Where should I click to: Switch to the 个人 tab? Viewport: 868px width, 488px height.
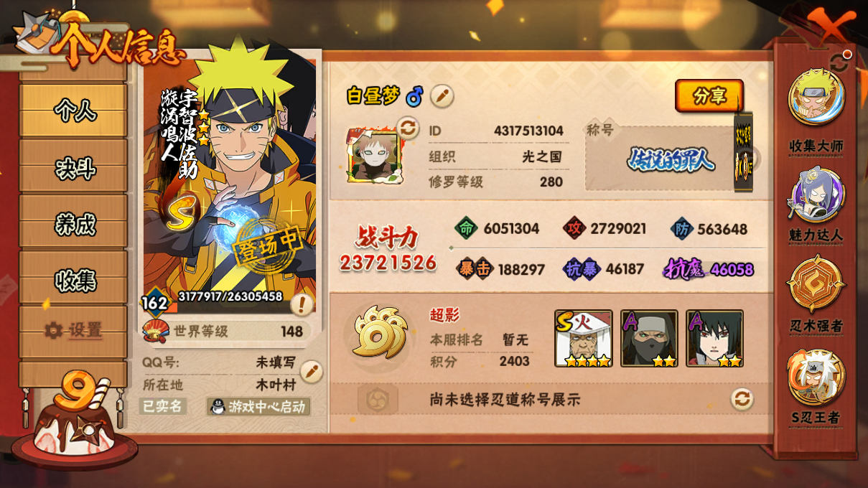[x=75, y=111]
